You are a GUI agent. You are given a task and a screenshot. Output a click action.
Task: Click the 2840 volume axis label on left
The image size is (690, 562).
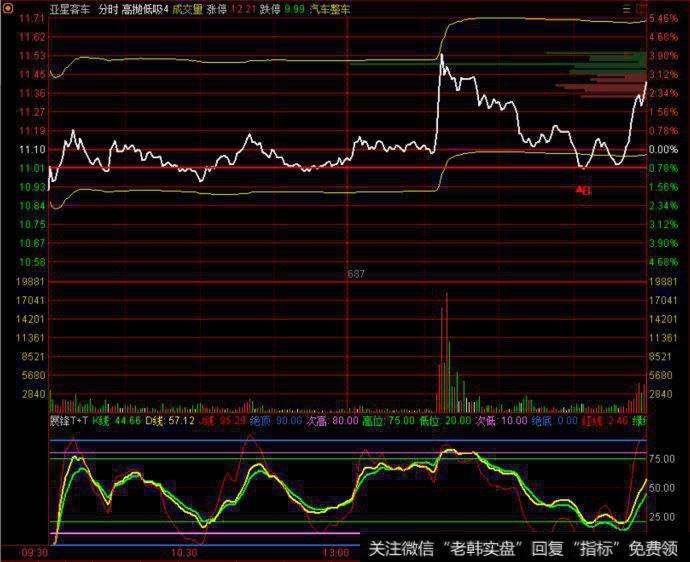(33, 394)
